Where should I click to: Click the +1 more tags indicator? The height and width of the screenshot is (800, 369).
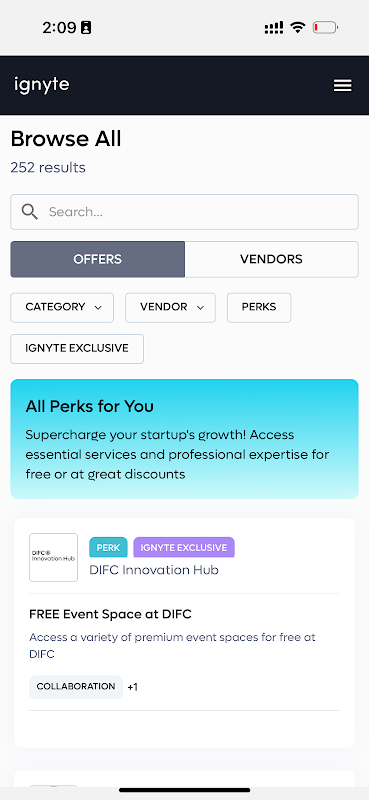point(133,687)
